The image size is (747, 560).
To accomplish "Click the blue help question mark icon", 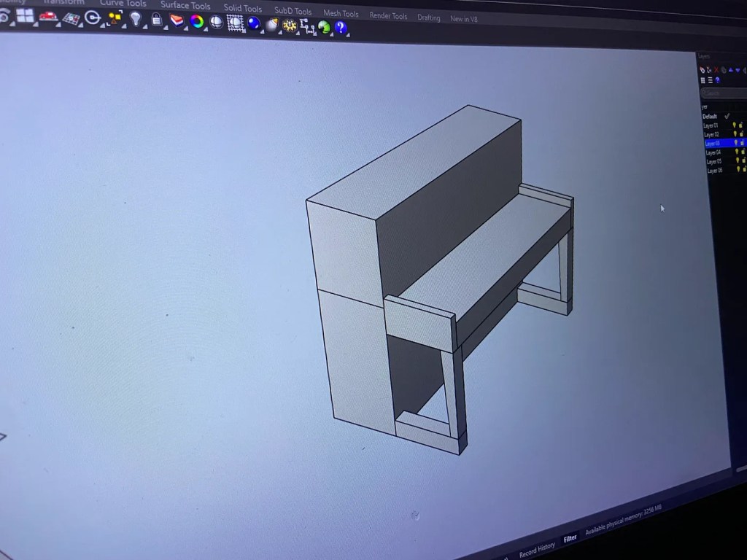I will pyautogui.click(x=340, y=28).
